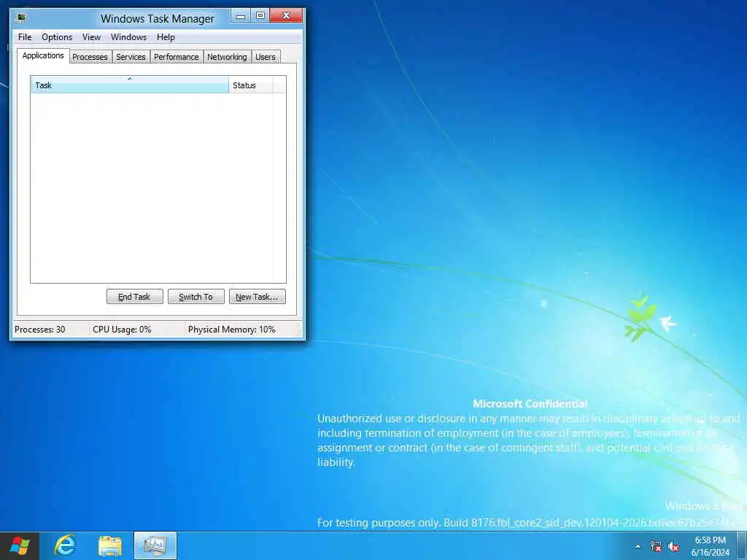
Task: Click the Show desktop button
Action: [x=742, y=546]
